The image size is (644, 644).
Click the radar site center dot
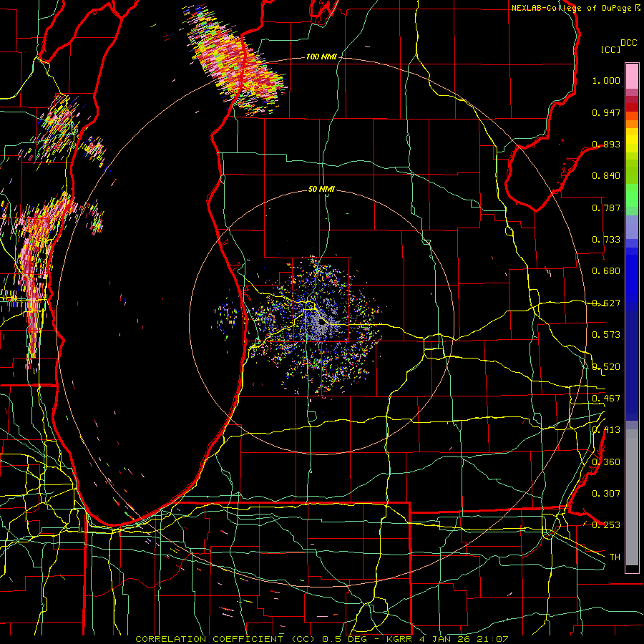[x=323, y=322]
